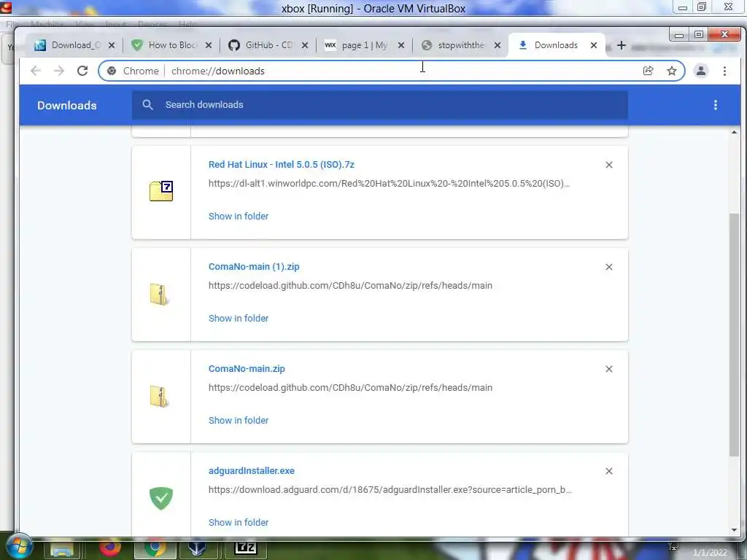This screenshot has height=560, width=747.
Task: Switch to the How to Block tab
Action: coord(171,45)
